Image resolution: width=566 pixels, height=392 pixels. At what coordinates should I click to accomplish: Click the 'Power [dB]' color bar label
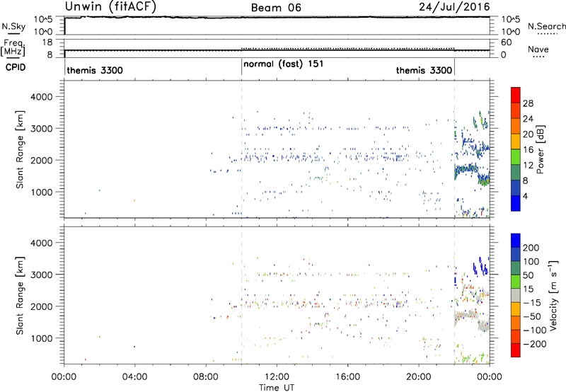point(540,149)
